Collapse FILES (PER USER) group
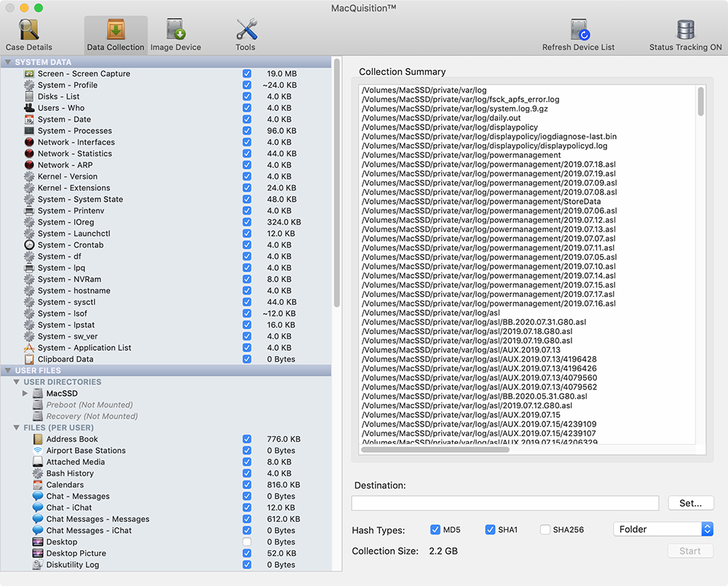The image size is (728, 586). [16, 427]
